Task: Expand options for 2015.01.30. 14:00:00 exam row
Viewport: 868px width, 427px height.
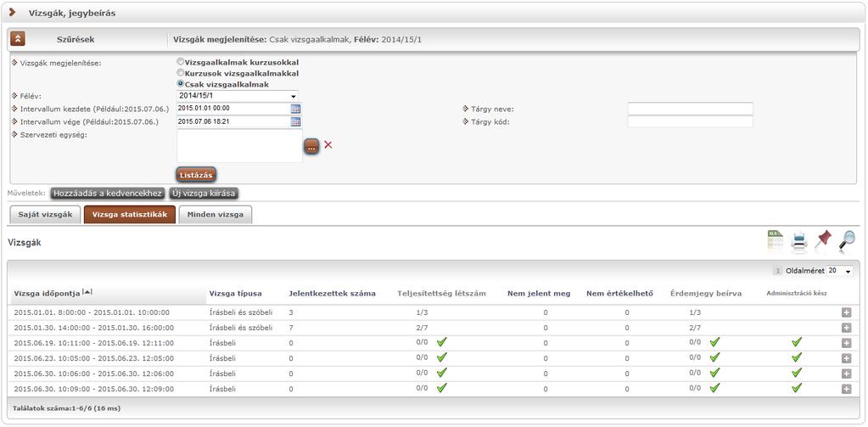Action: point(846,328)
